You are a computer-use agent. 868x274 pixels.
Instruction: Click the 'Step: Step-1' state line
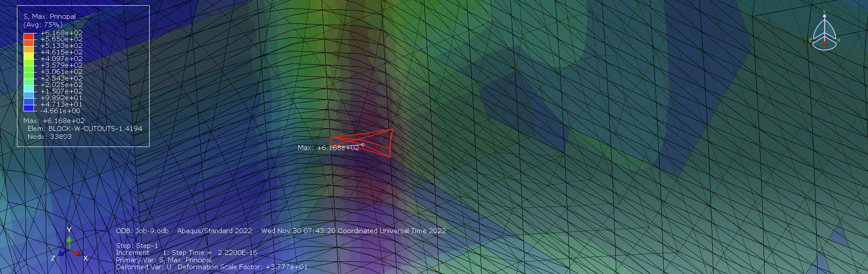click(137, 246)
